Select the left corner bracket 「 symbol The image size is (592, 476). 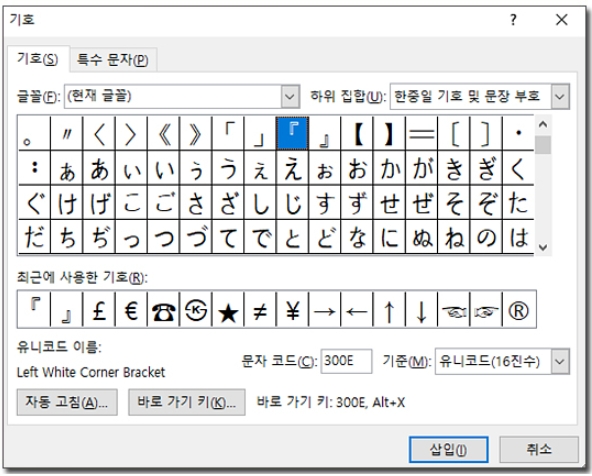tap(228, 133)
